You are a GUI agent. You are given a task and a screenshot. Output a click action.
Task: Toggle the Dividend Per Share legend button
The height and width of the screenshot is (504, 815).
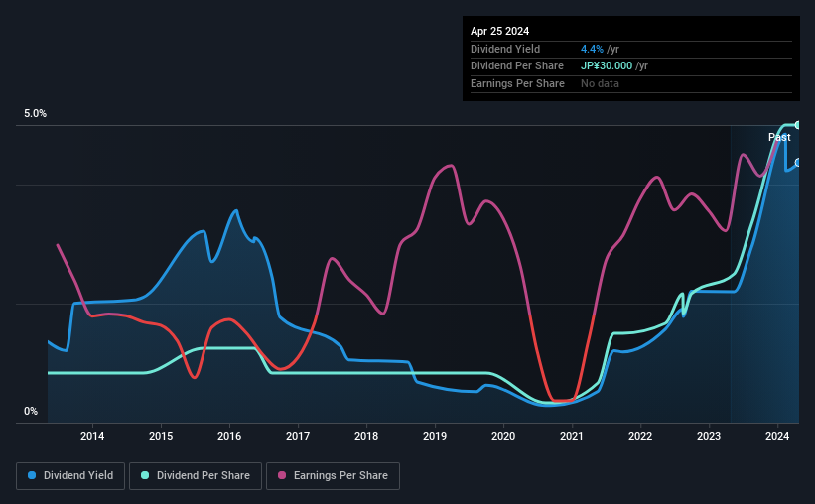point(196,475)
